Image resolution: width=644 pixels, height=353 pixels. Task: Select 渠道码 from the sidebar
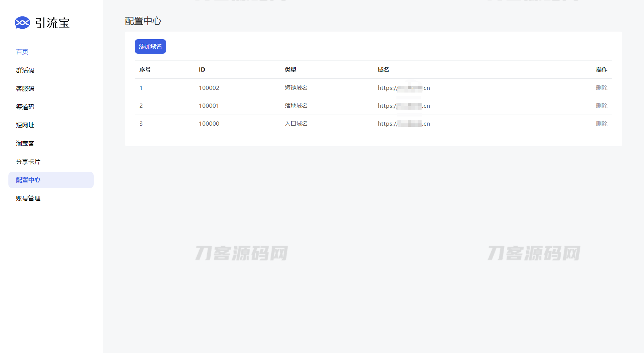tap(25, 107)
